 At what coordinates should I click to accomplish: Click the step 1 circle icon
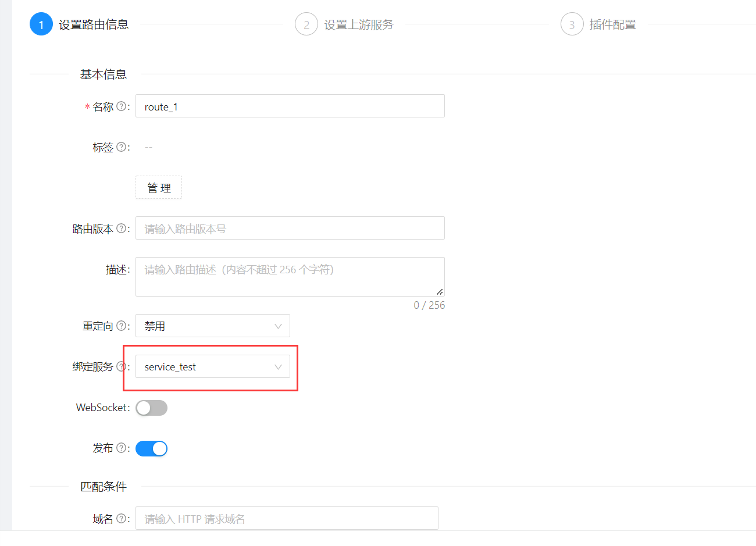pos(41,24)
